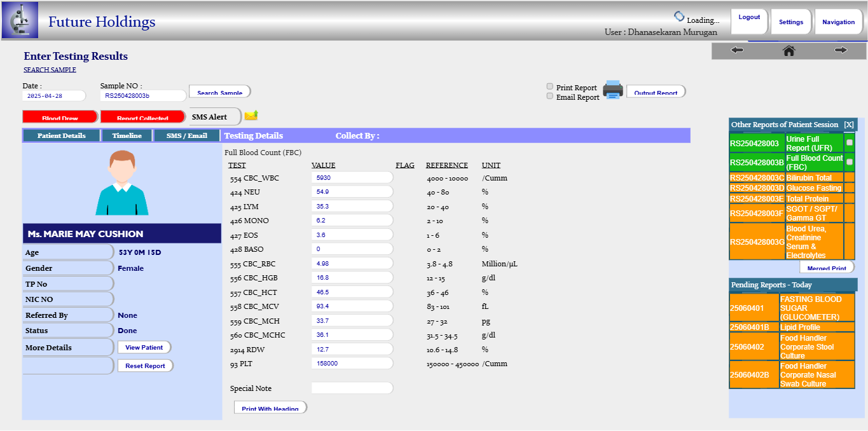The width and height of the screenshot is (868, 431).
Task: Click the printer icon
Action: [613, 90]
